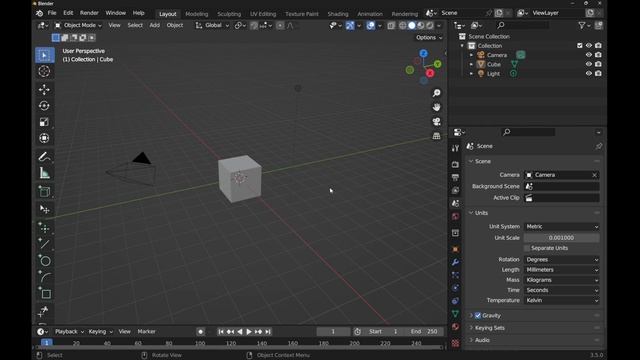Screen dimensions: 640x360
Task: Click the zoom viewport magnifier icon
Action: coord(436,93)
